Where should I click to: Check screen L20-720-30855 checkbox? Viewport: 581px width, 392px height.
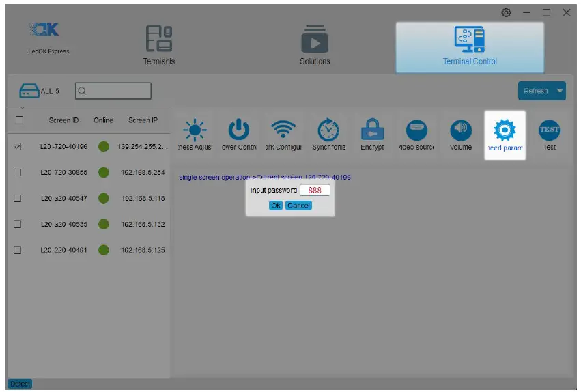point(18,172)
